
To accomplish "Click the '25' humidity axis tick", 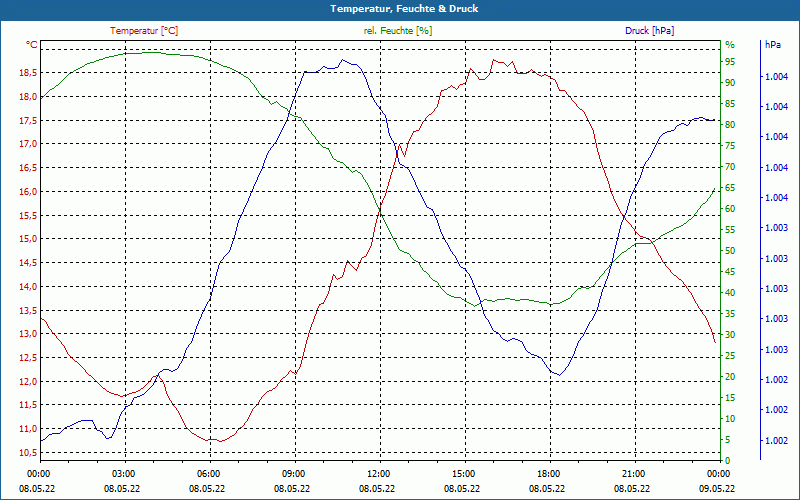I will tap(730, 356).
